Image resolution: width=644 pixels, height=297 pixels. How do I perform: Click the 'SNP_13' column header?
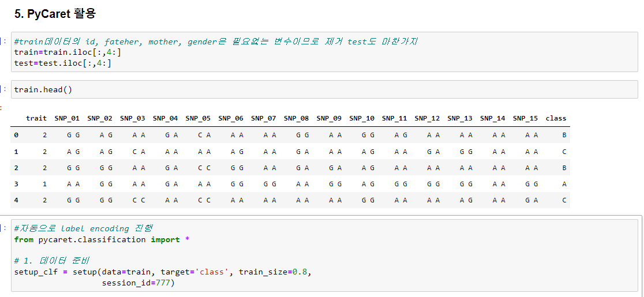tap(460, 118)
